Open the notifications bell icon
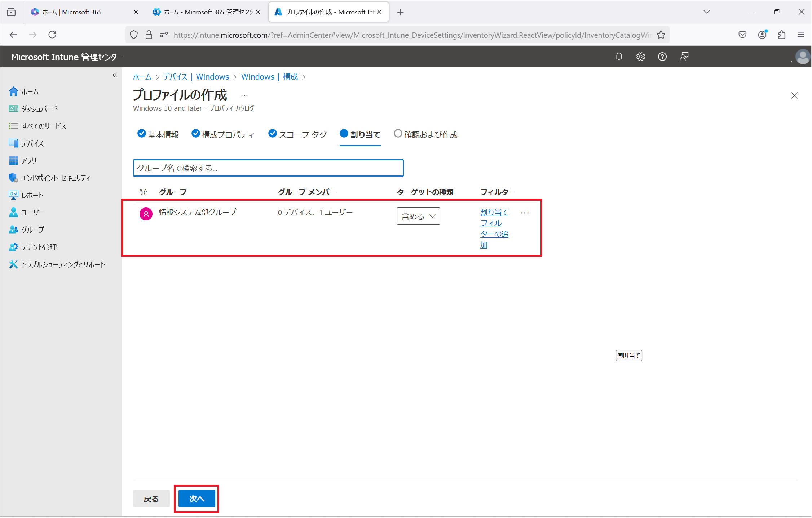The width and height of the screenshot is (812, 518). [x=619, y=57]
